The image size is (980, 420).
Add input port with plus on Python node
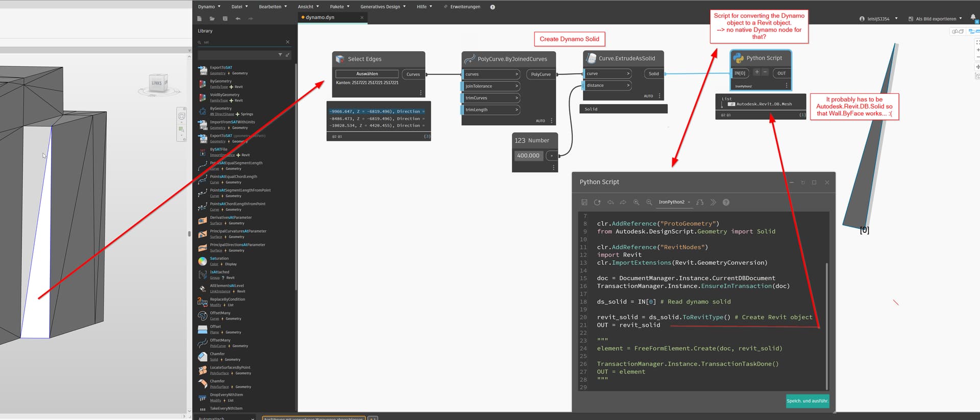(756, 72)
